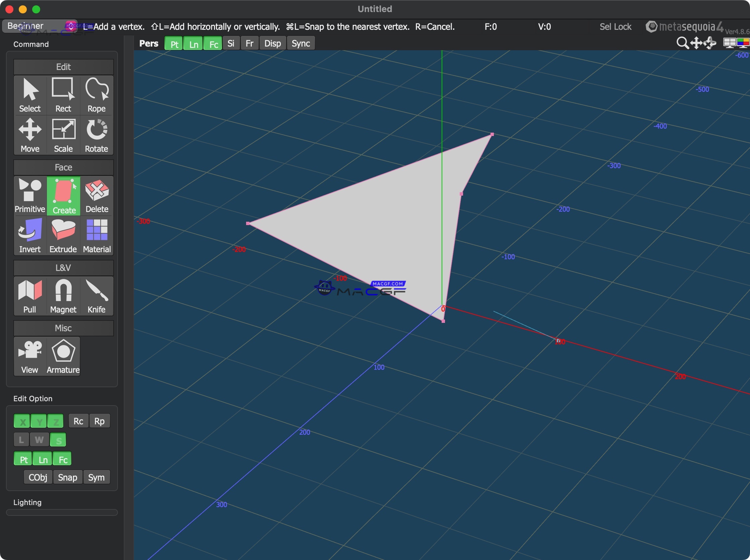
Task: Toggle Snap in Edit Option
Action: [67, 477]
